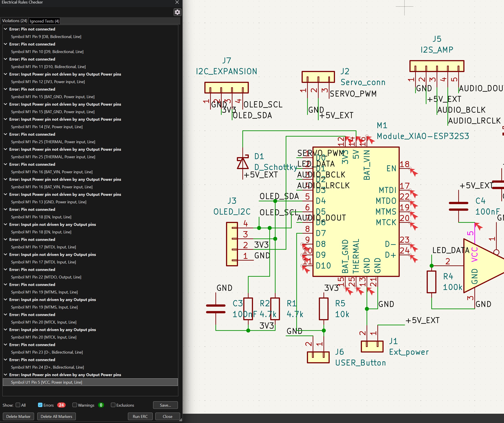Uncheck the Errors filter checkbox
This screenshot has height=423, width=504.
click(40, 405)
